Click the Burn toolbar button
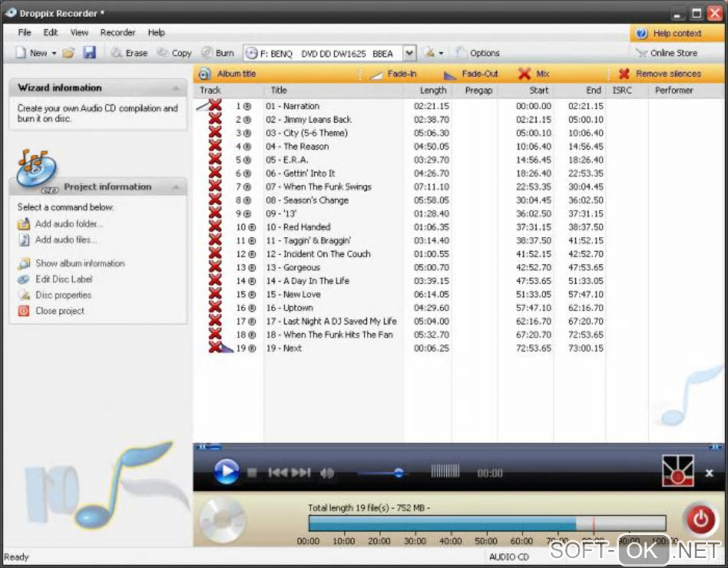The height and width of the screenshot is (568, 728). pyautogui.click(x=218, y=53)
